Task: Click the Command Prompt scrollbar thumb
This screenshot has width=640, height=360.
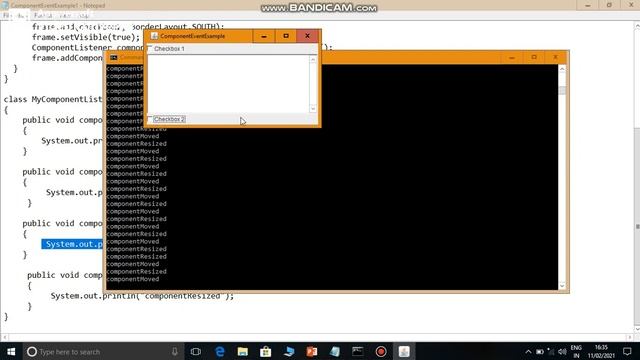Action: point(562,90)
